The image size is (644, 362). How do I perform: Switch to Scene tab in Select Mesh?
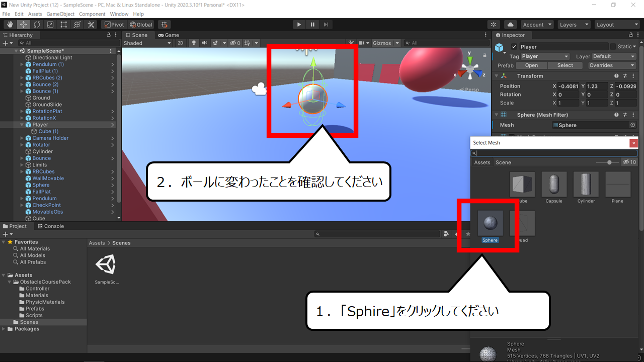pyautogui.click(x=503, y=162)
